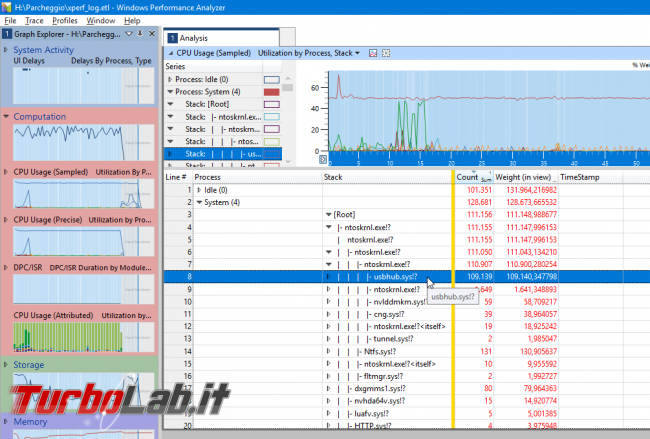Expand the nvlddmkm.sys!? stack row
This screenshot has height=439, width=650.
click(x=328, y=301)
